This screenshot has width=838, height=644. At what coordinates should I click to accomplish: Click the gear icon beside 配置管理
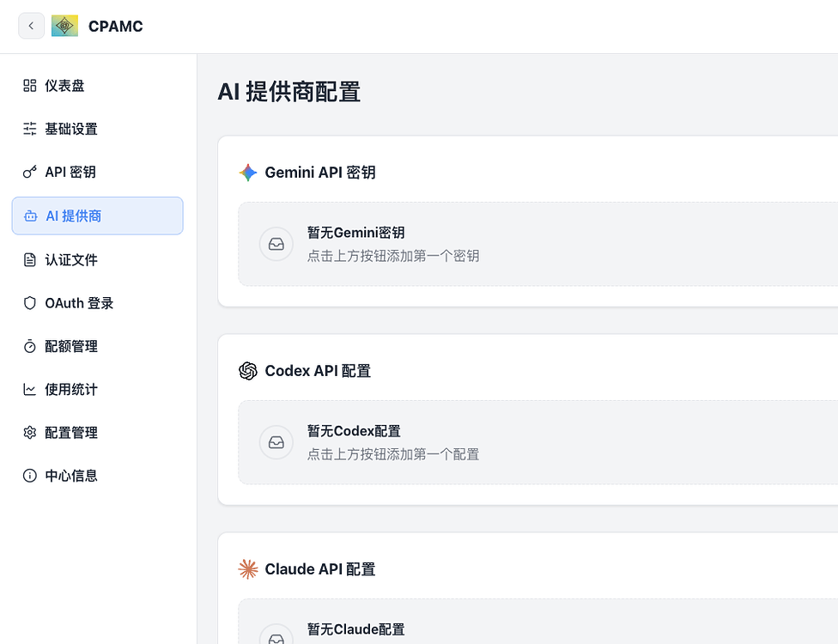pos(30,433)
